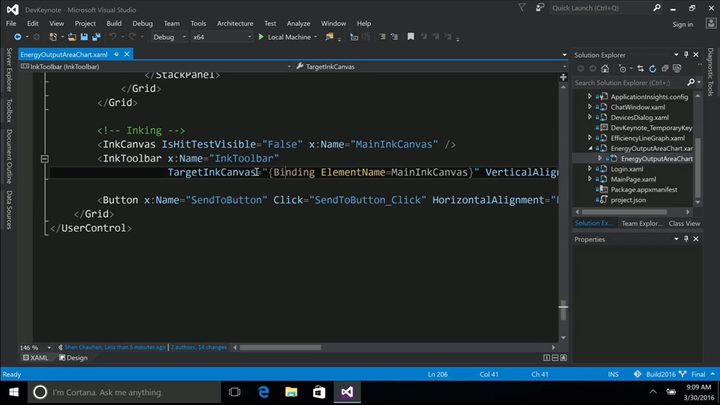This screenshot has width=720, height=405.
Task: Click the notifications filter icon
Action: [x=522, y=7]
